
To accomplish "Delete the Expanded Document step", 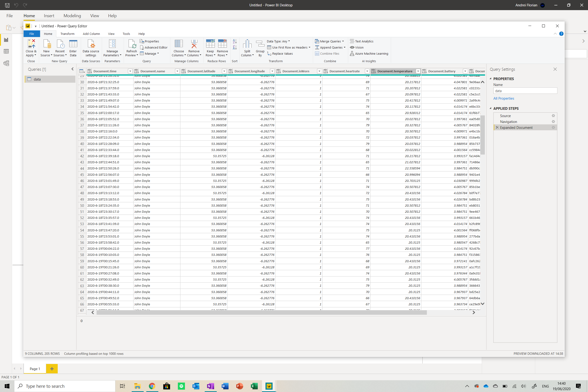I will tap(497, 127).
